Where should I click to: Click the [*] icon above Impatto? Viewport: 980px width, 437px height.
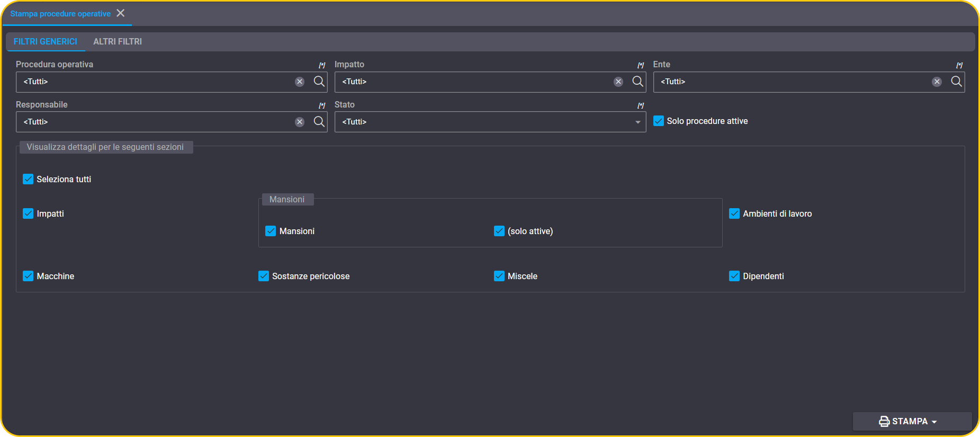coord(641,65)
